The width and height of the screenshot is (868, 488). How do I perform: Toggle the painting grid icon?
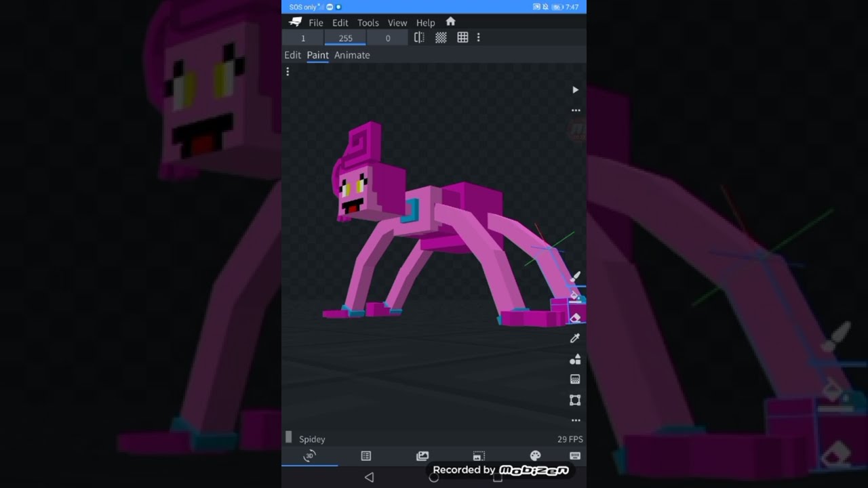(462, 38)
